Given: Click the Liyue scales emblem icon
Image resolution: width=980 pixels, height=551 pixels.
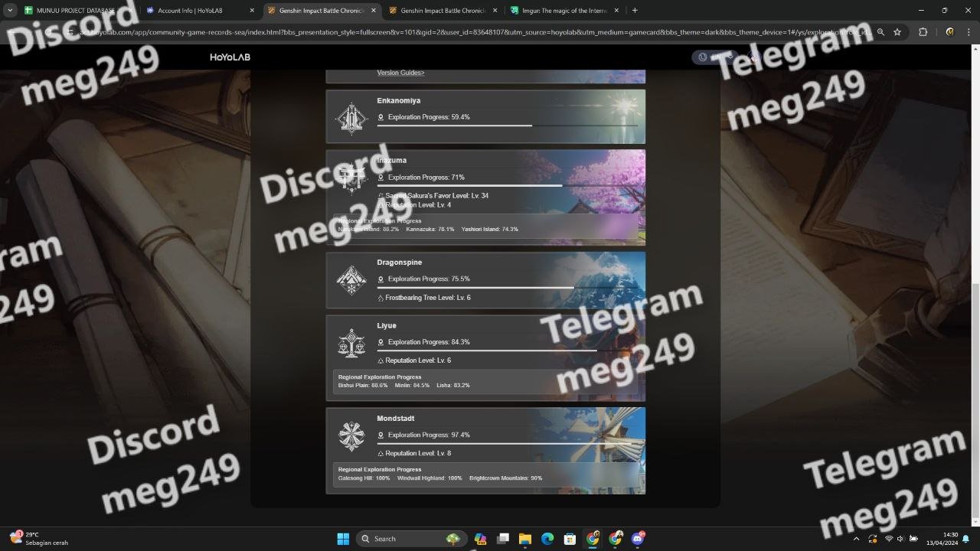Looking at the screenshot, I should tap(351, 344).
